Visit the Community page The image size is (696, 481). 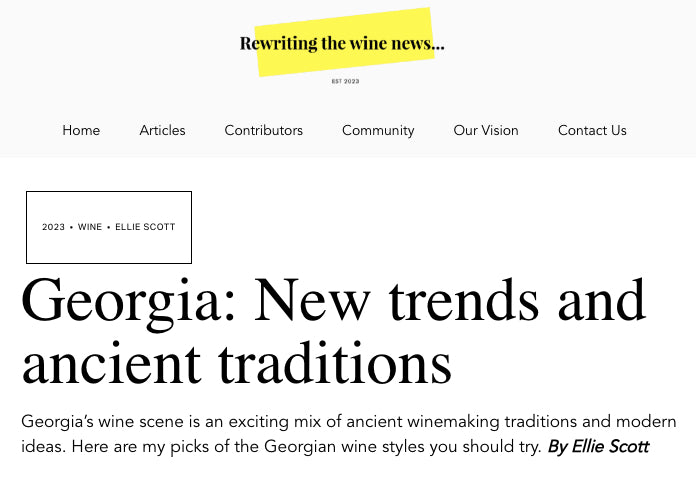(378, 130)
